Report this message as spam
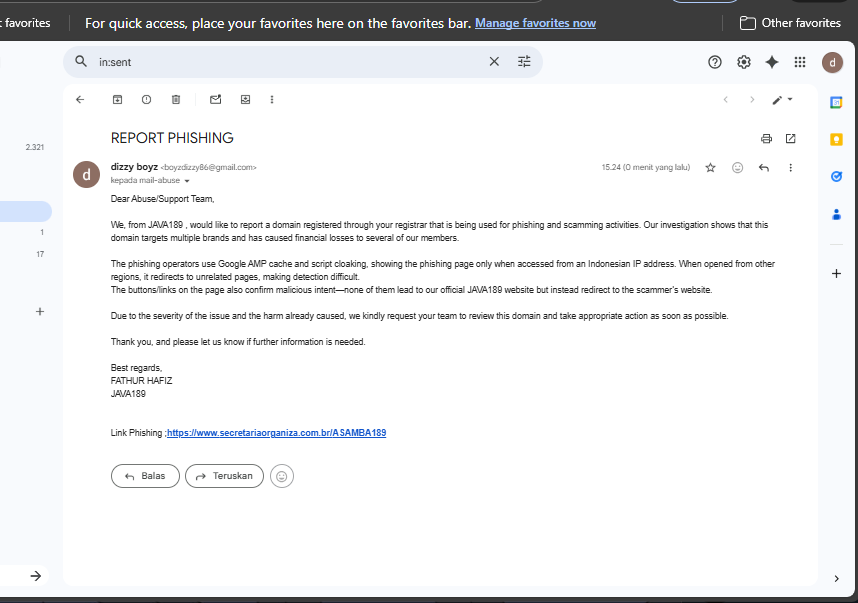Viewport: 858px width, 603px height. click(x=146, y=100)
